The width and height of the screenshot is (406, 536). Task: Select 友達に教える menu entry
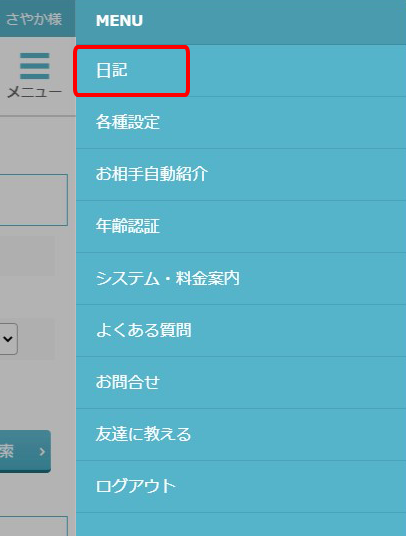[x=241, y=434]
